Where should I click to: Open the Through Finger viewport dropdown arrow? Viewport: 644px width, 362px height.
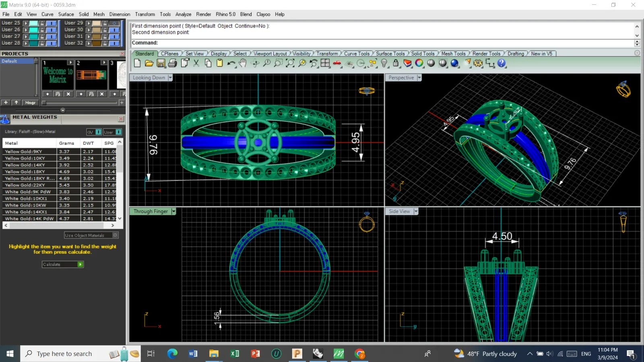click(x=174, y=211)
